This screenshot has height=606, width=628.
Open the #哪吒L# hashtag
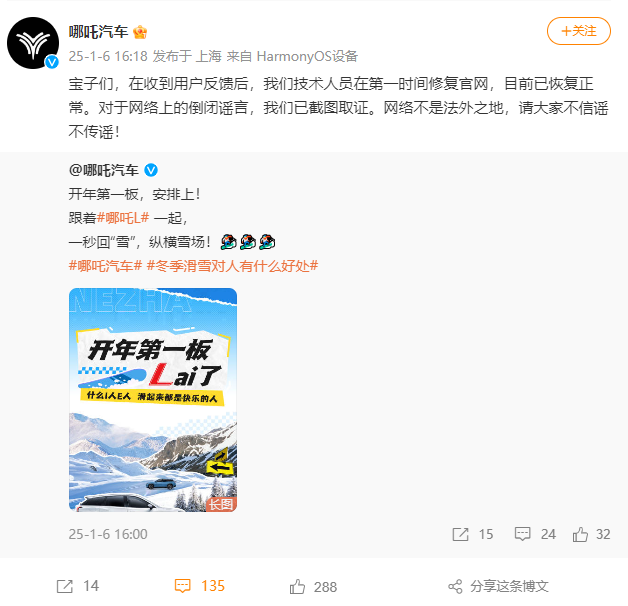click(x=123, y=218)
